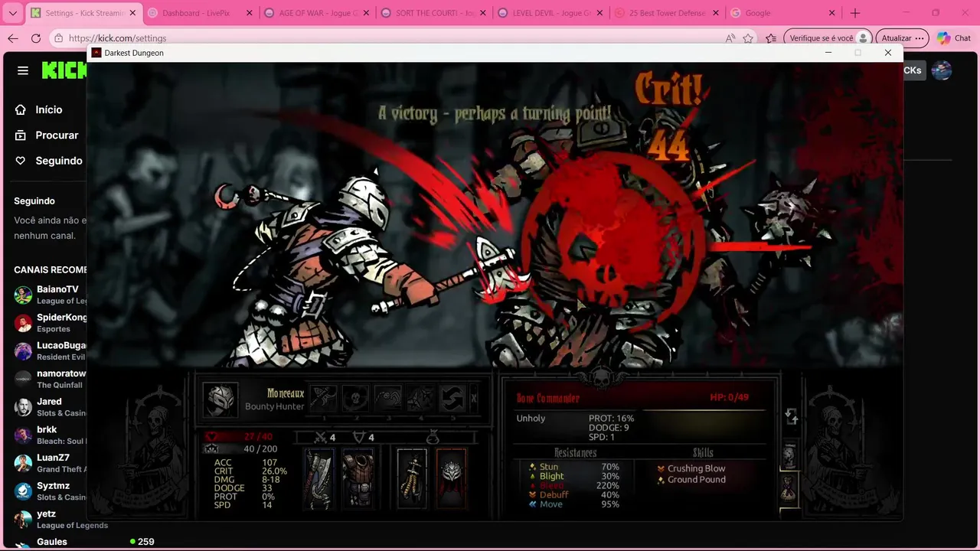
Task: Open the favorites list icon
Action: tap(771, 38)
